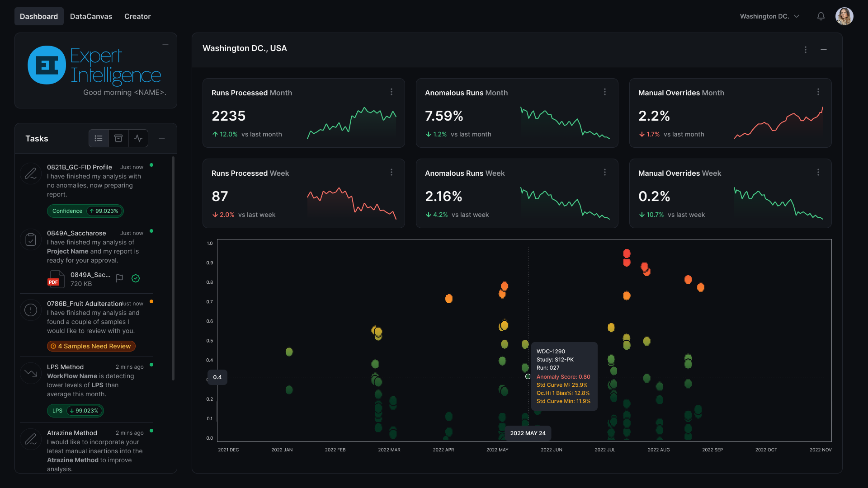This screenshot has height=488, width=868.
Task: Flag the 0849A_Sac PDF report
Action: (119, 278)
